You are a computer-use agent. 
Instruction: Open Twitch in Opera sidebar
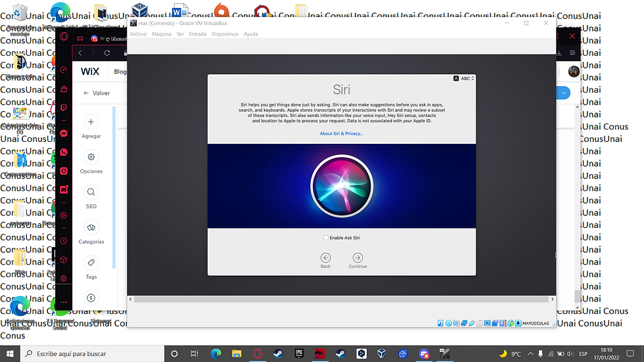pos(64,108)
